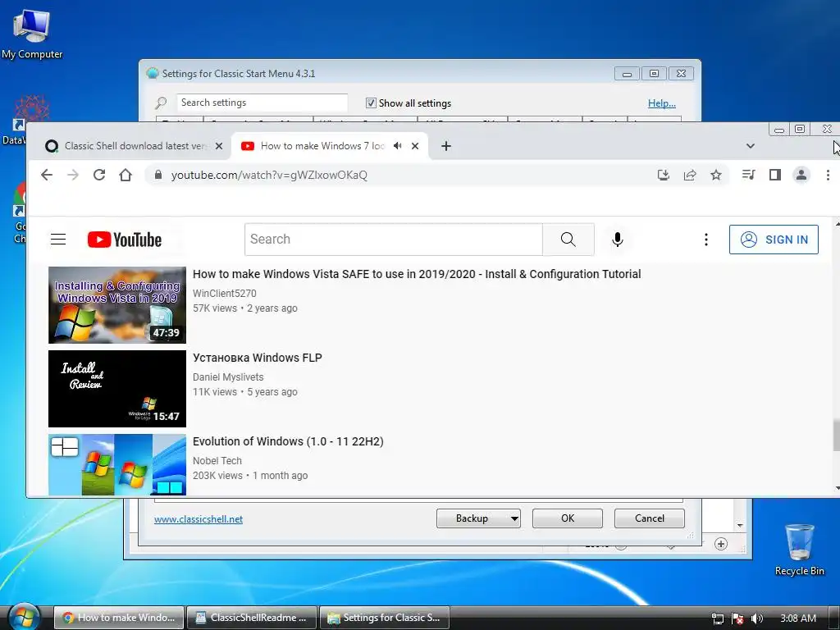
Task: Open the Recycle Bin
Action: coord(799,550)
